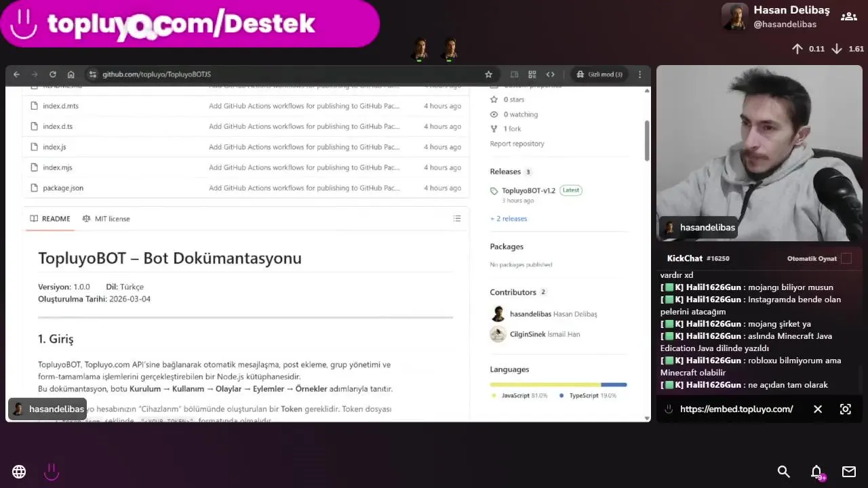The width and height of the screenshot is (868, 488).
Task: Open site info icon in address bar
Action: coord(93,75)
